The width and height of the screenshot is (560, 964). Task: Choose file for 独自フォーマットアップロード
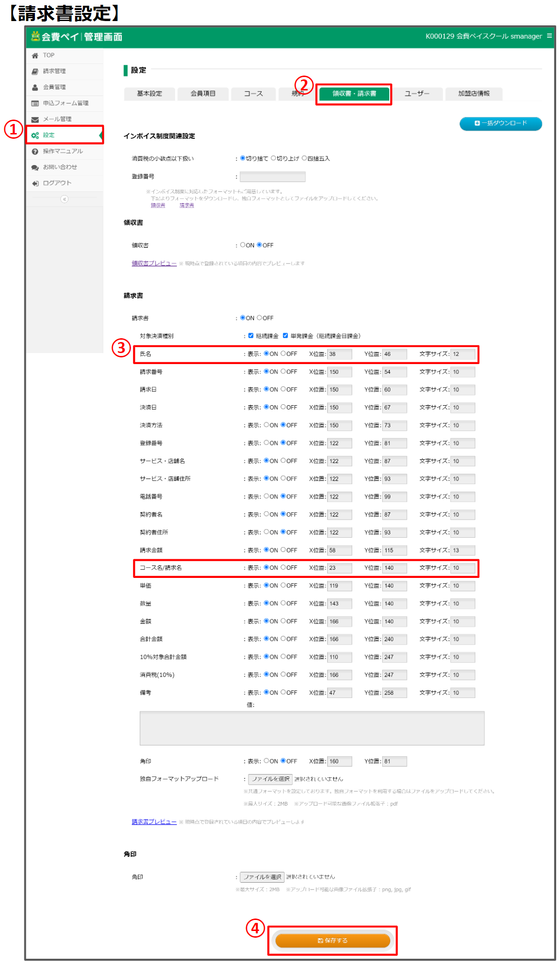(x=271, y=779)
